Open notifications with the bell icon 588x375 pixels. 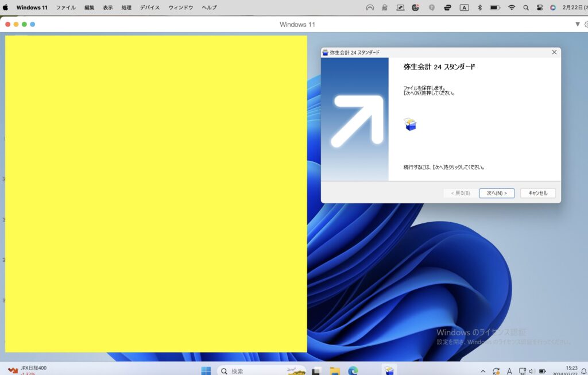[583, 371]
